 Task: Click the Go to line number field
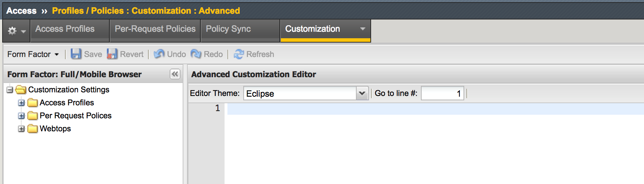tap(443, 93)
